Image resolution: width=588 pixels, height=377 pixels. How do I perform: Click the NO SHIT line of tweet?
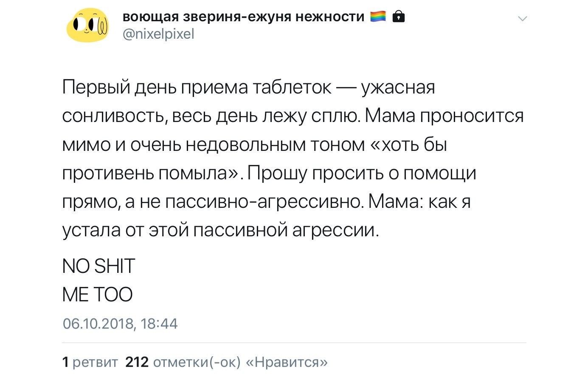tap(98, 266)
